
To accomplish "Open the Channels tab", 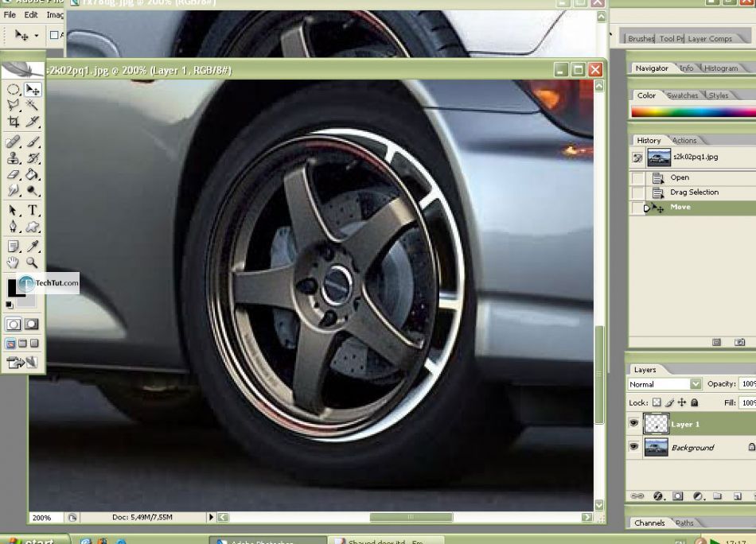I will [649, 523].
